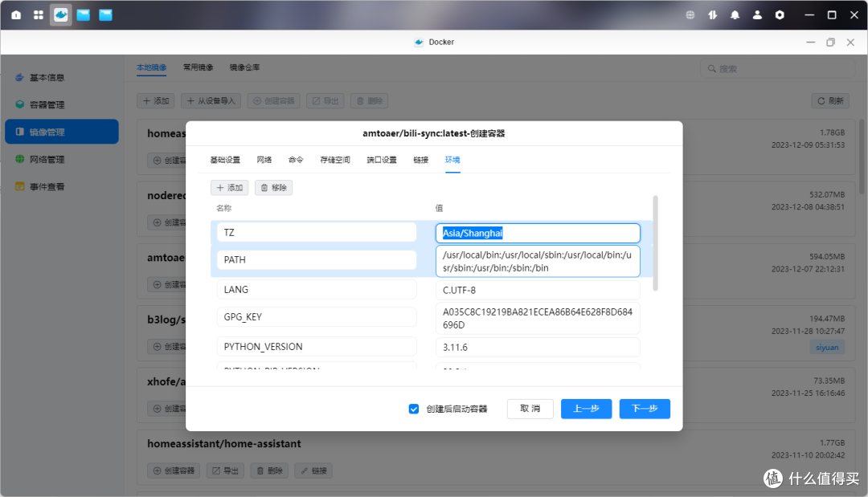Open the transfer arrows tray icon
Screen dimensions: 868x497
712,15
